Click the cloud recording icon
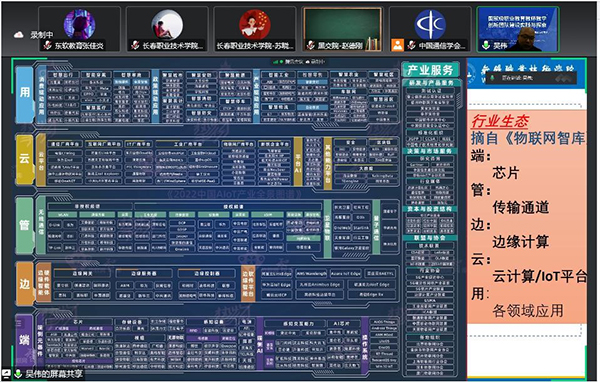Image resolution: width=600 pixels, height=382 pixels. tap(18, 35)
